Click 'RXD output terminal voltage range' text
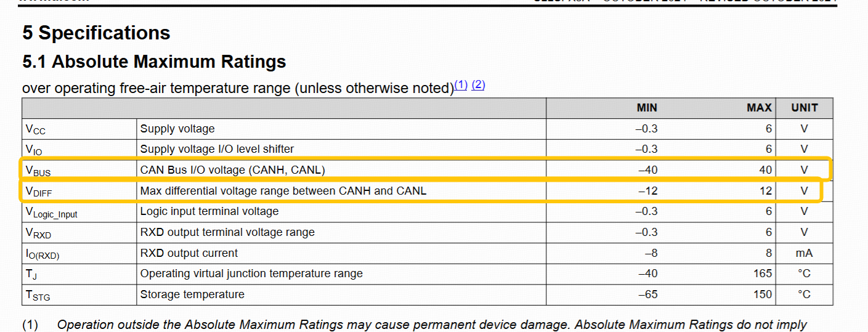This screenshot has width=868, height=332. tap(227, 232)
